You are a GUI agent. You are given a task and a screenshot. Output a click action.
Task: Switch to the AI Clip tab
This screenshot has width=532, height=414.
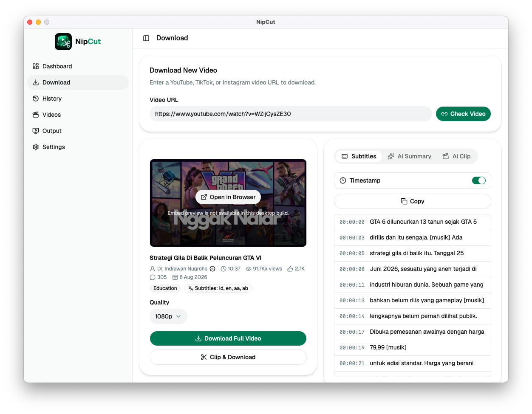(x=456, y=156)
